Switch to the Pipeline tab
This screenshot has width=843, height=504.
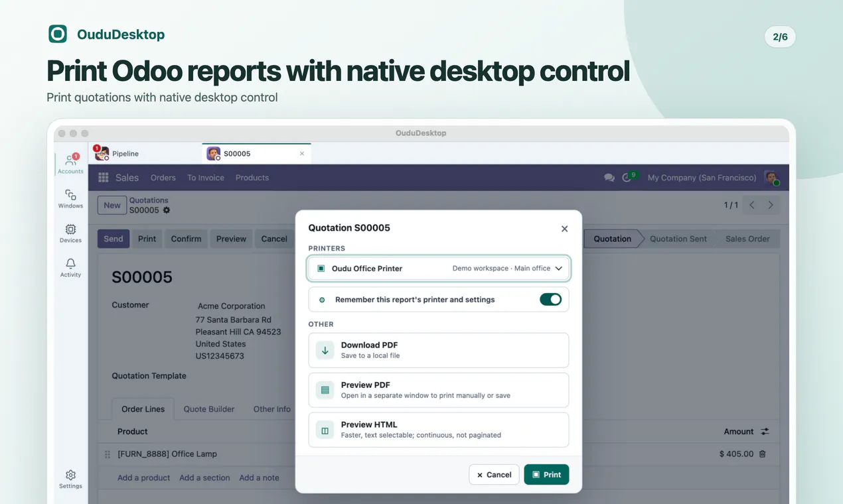[146, 153]
